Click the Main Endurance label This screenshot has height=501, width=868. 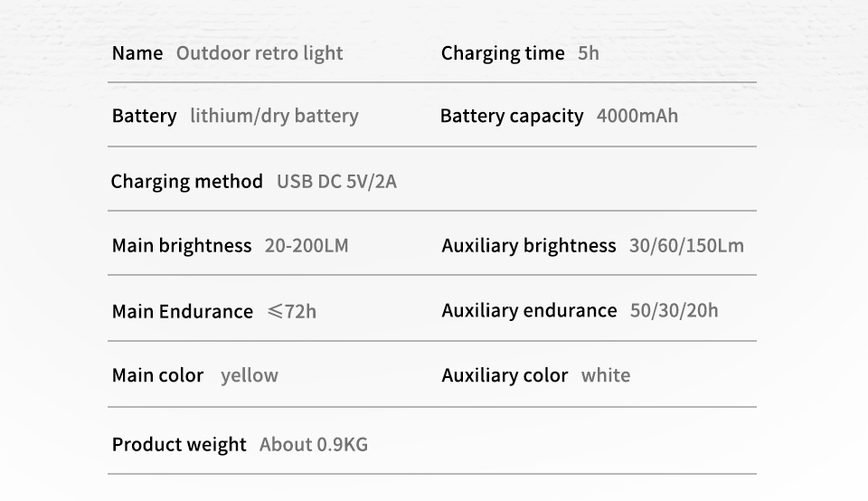tap(183, 312)
